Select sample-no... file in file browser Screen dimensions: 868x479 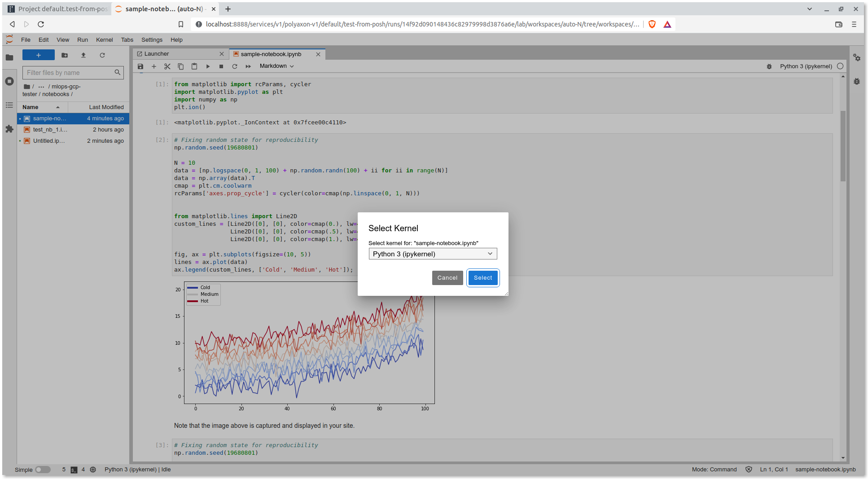73,119
